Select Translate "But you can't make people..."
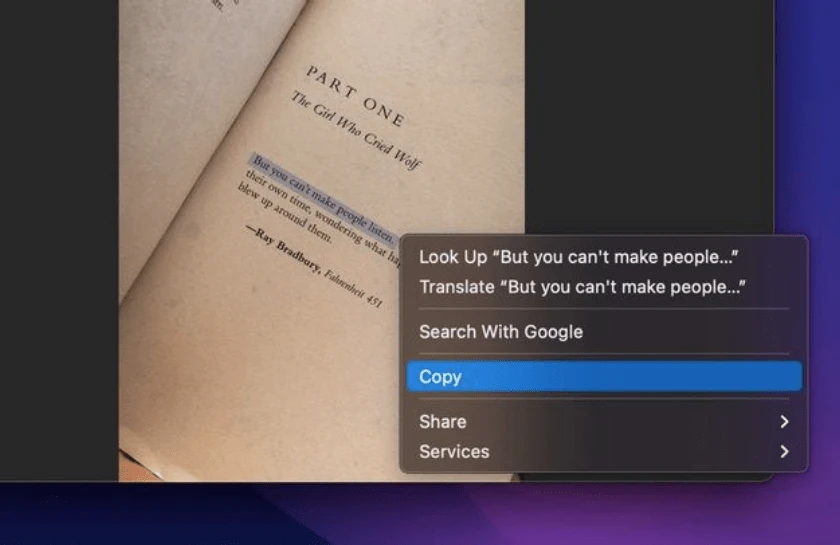The image size is (840, 545). pos(604,287)
